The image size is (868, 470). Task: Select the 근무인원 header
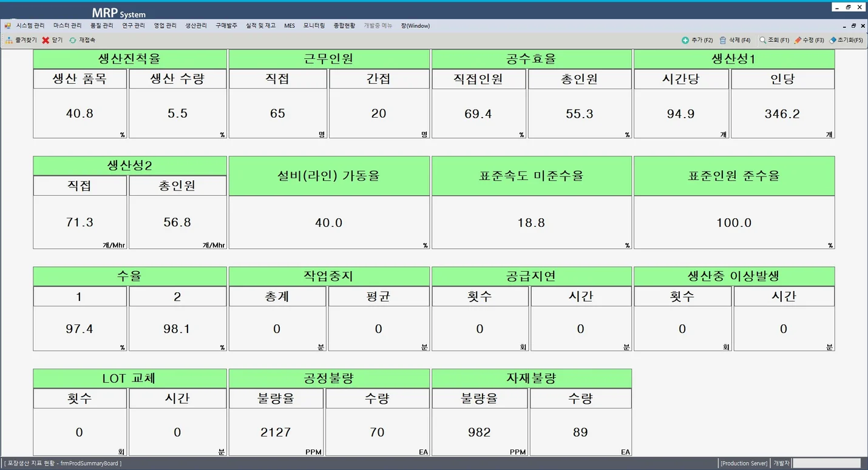(328, 59)
